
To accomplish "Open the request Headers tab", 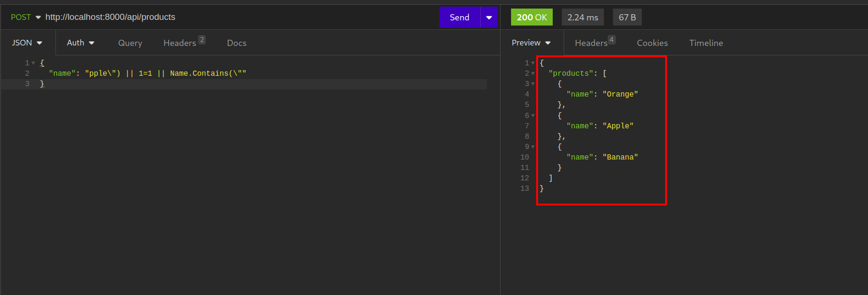I will point(180,43).
